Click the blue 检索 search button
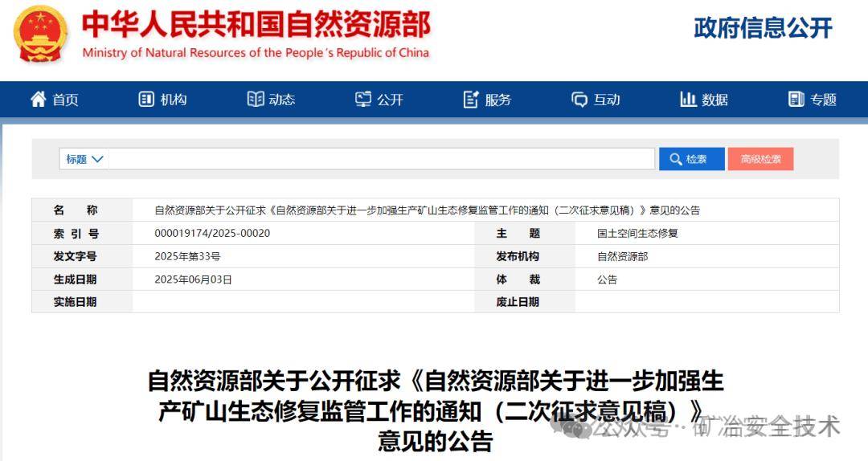Image resolution: width=868 pixels, height=461 pixels. point(691,159)
